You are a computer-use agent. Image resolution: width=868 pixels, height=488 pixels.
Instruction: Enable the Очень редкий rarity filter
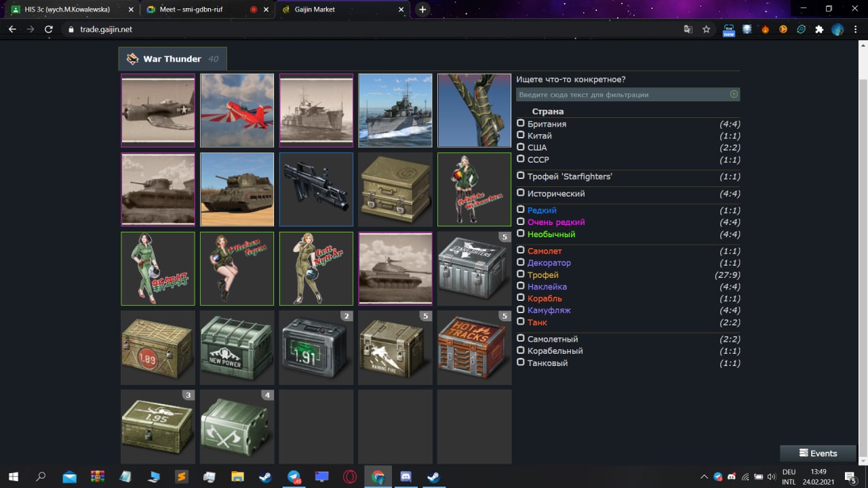pyautogui.click(x=521, y=222)
